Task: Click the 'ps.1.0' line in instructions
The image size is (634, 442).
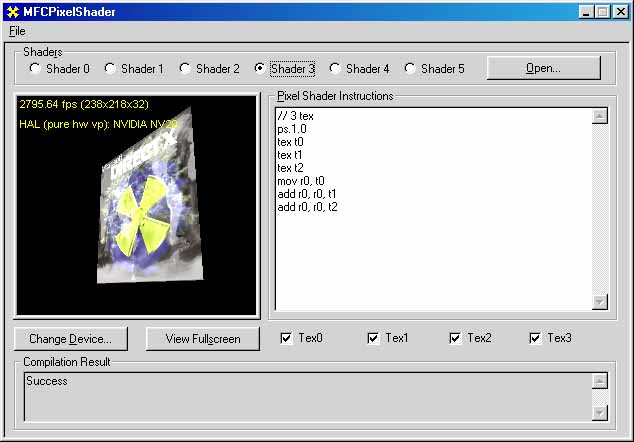Action: [x=292, y=129]
